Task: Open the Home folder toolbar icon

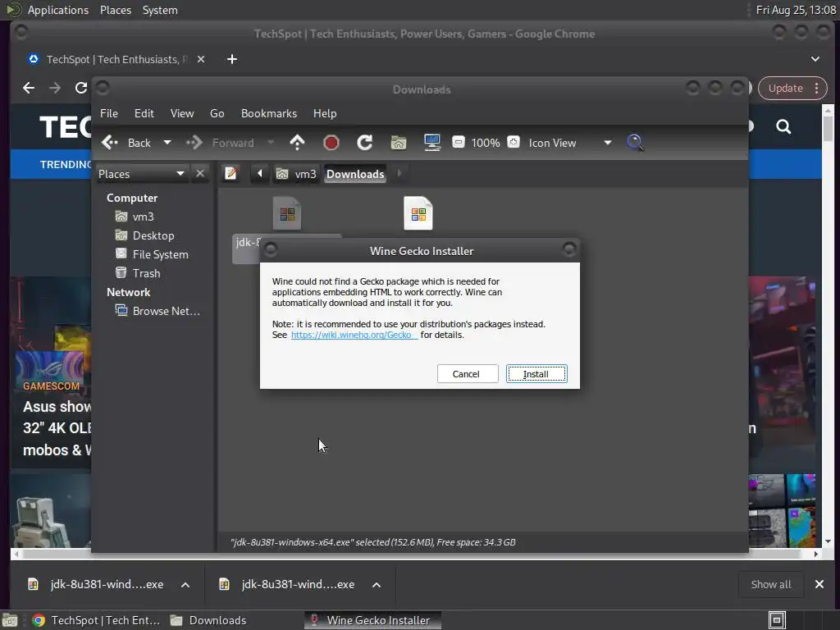Action: click(399, 143)
